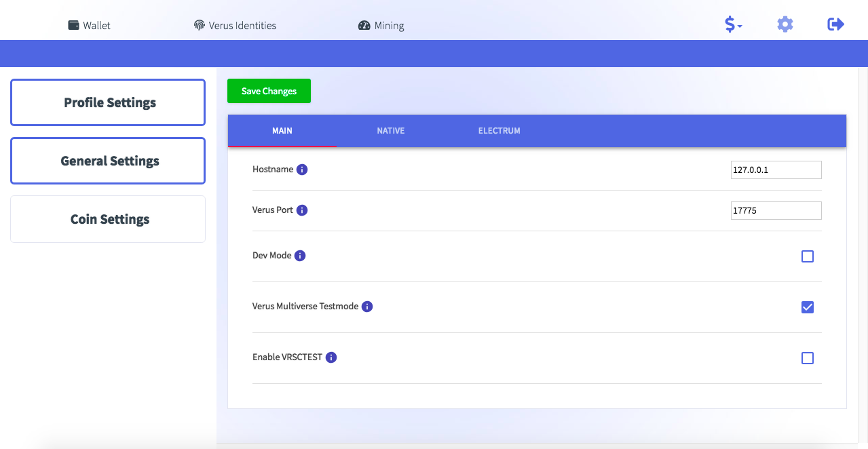Click the settings gear icon
The height and width of the screenshot is (449, 868).
point(785,24)
